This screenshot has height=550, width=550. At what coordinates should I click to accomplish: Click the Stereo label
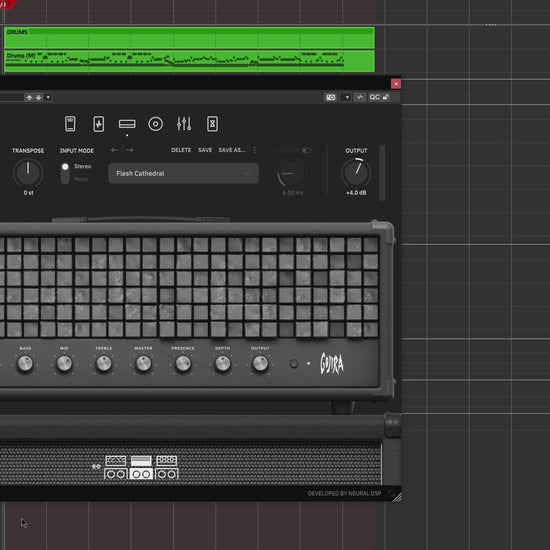83,166
